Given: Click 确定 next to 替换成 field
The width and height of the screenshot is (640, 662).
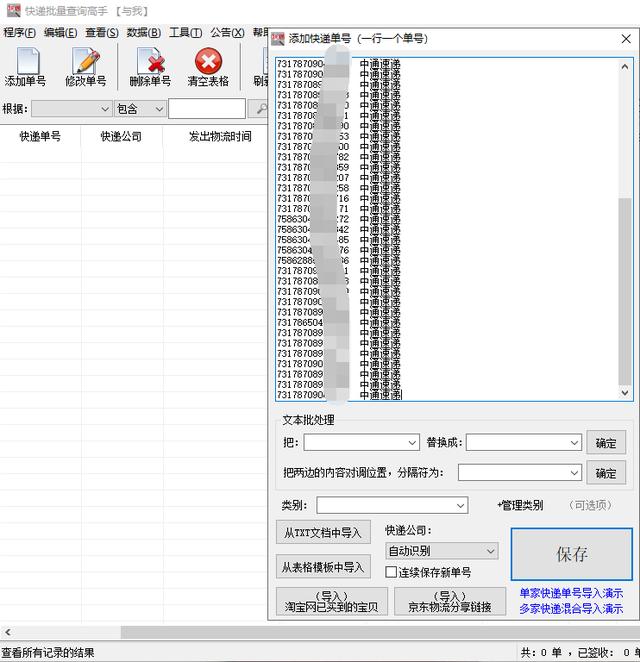Looking at the screenshot, I should pyautogui.click(x=606, y=442).
